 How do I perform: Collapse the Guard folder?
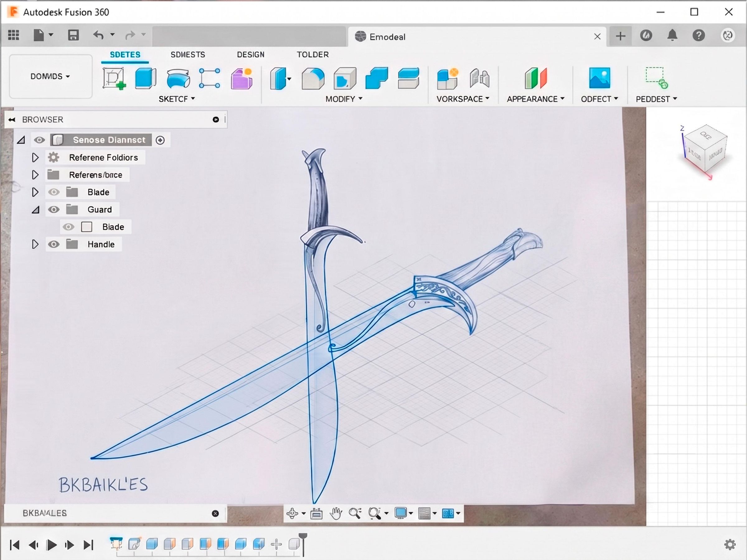[x=35, y=210]
